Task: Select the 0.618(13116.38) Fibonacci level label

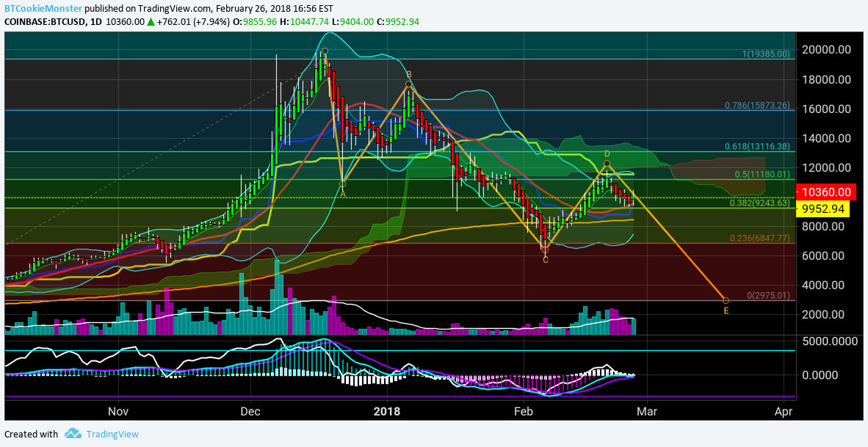Action: click(757, 147)
